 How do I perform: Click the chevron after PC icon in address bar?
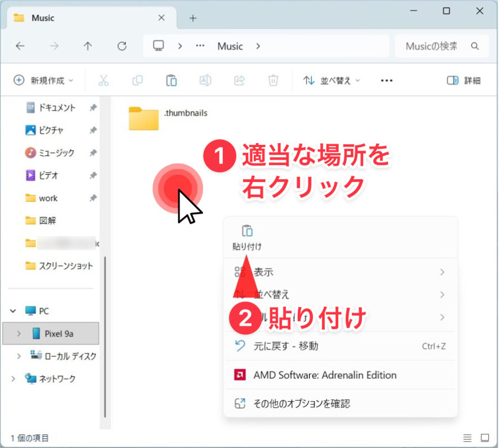point(180,46)
